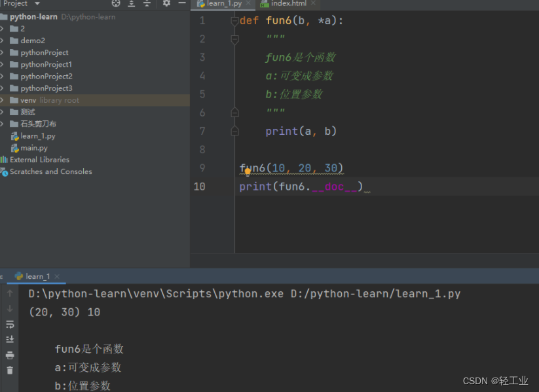This screenshot has width=539, height=392.
Task: Click Scroll to the end console icon
Action: (x=10, y=340)
